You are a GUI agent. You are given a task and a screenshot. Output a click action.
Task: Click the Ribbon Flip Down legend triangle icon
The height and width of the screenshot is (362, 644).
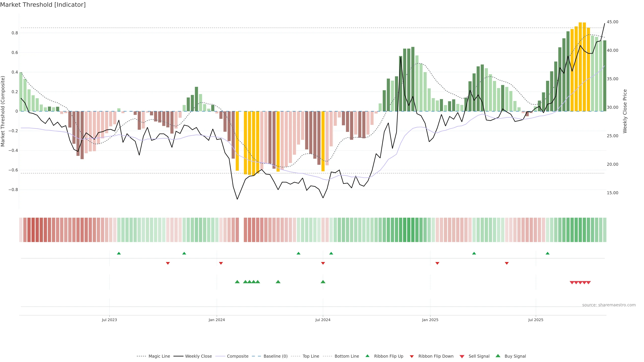tap(412, 356)
